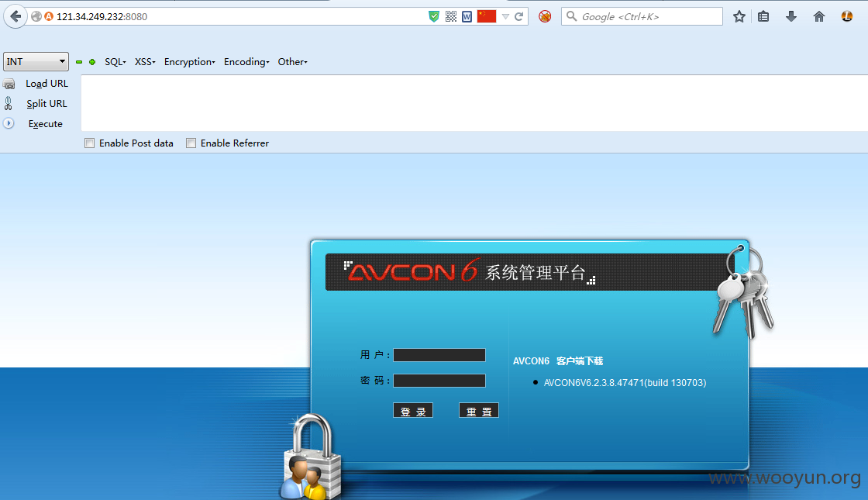Image resolution: width=868 pixels, height=500 pixels.
Task: Open the Encoding menu
Action: click(x=246, y=62)
